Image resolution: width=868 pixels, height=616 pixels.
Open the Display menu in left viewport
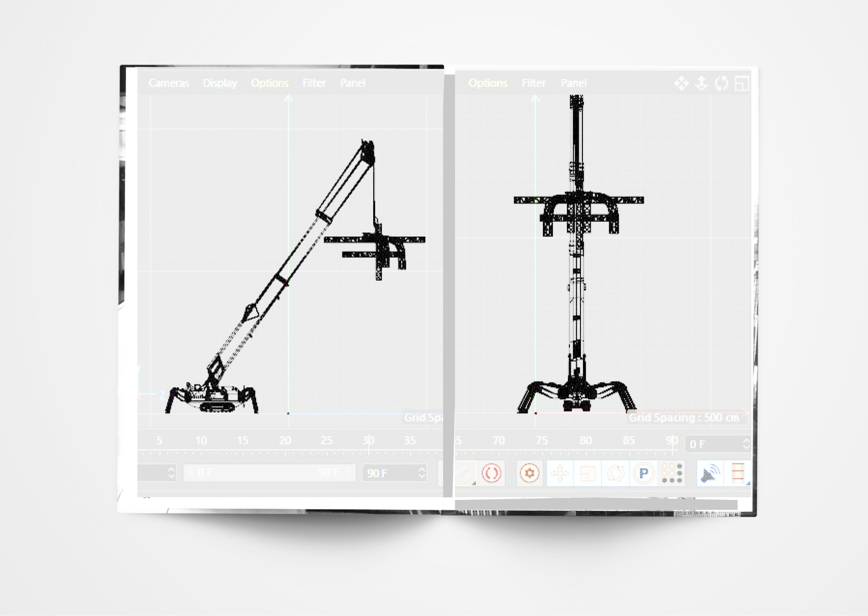(x=220, y=83)
